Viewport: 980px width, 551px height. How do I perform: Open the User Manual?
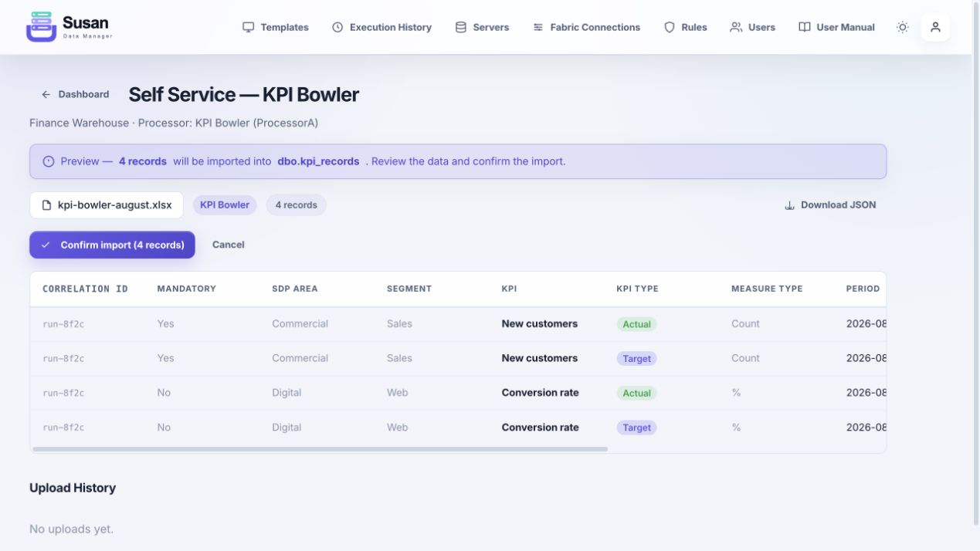[836, 27]
